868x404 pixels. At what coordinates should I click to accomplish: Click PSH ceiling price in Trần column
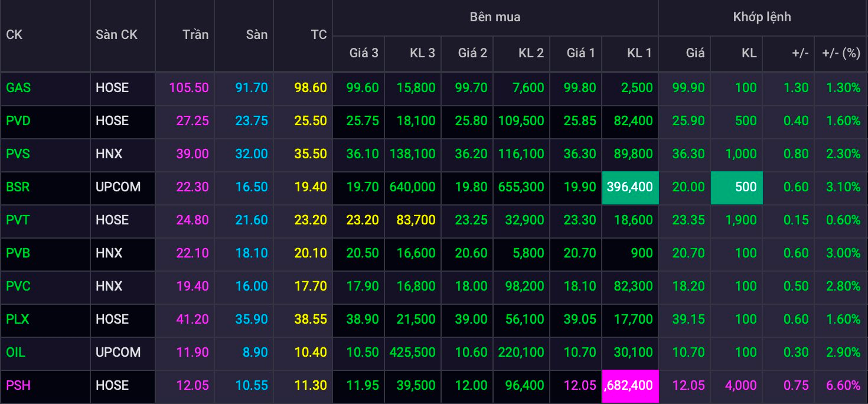[192, 385]
